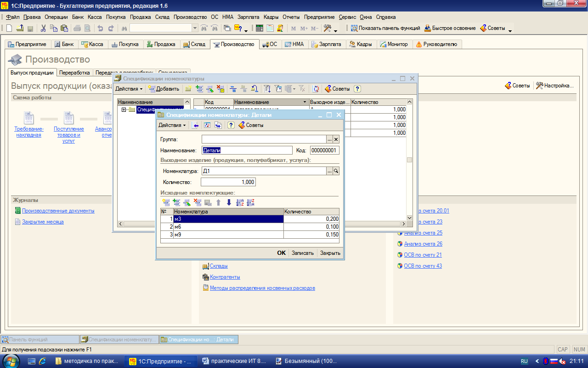Click the New document icon in main toolbar
The height and width of the screenshot is (368, 588).
coord(9,28)
